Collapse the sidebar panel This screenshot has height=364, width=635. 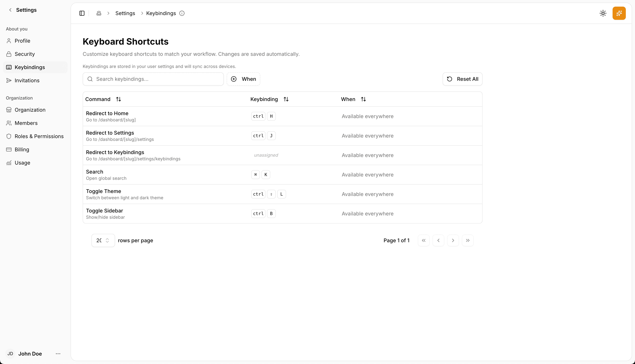(82, 13)
